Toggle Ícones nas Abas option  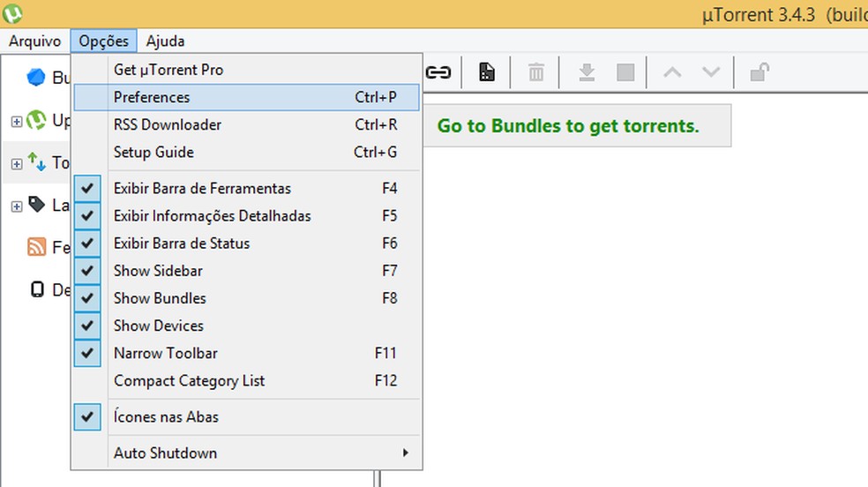pyautogui.click(x=247, y=416)
